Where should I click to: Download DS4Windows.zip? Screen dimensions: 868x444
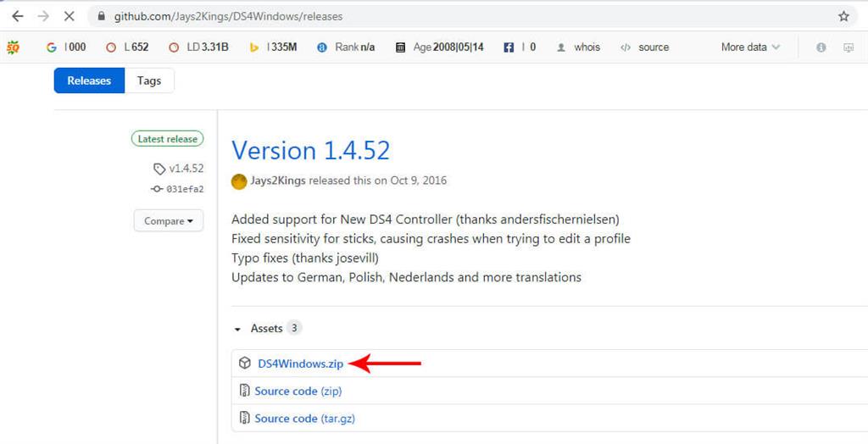(300, 364)
